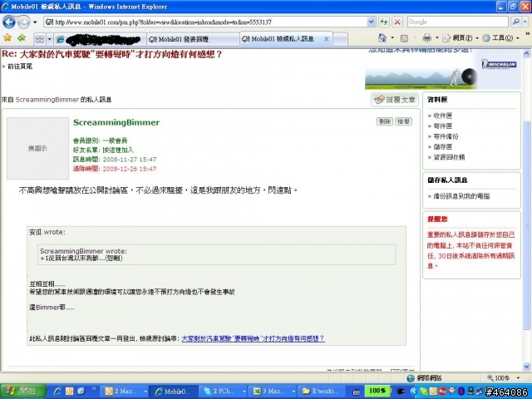Select the Mobile01 檢視私人訊息 tab

pyautogui.click(x=282, y=39)
